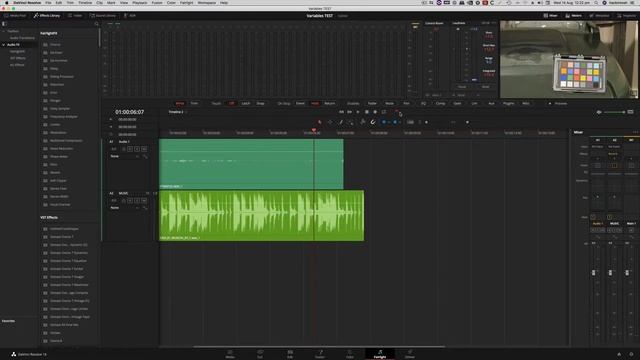Viewport: 640px width, 360px height.
Task: Select the pointer selection tool
Action: click(x=320, y=122)
